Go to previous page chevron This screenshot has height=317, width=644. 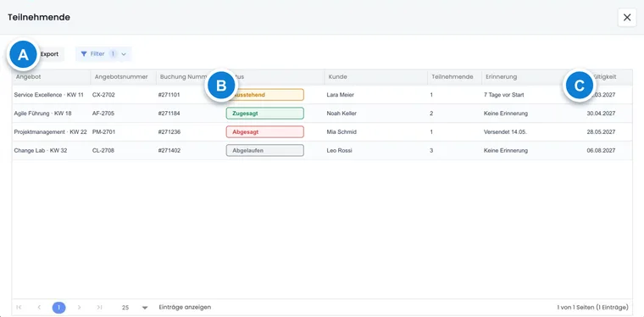pos(39,307)
